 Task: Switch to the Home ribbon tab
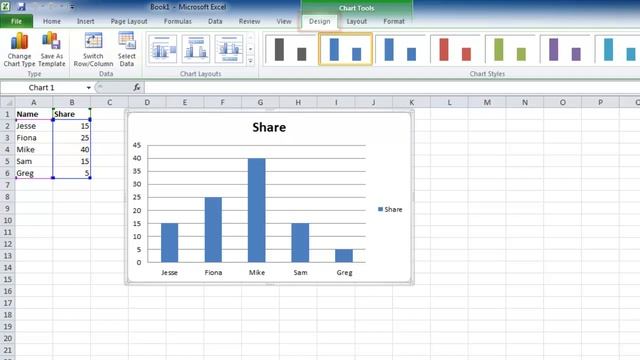tap(52, 21)
